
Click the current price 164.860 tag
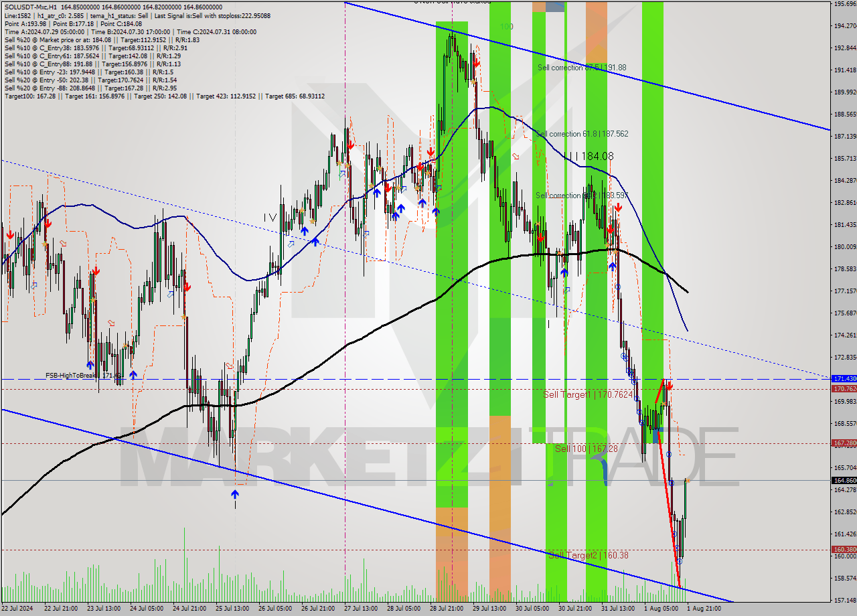844,481
